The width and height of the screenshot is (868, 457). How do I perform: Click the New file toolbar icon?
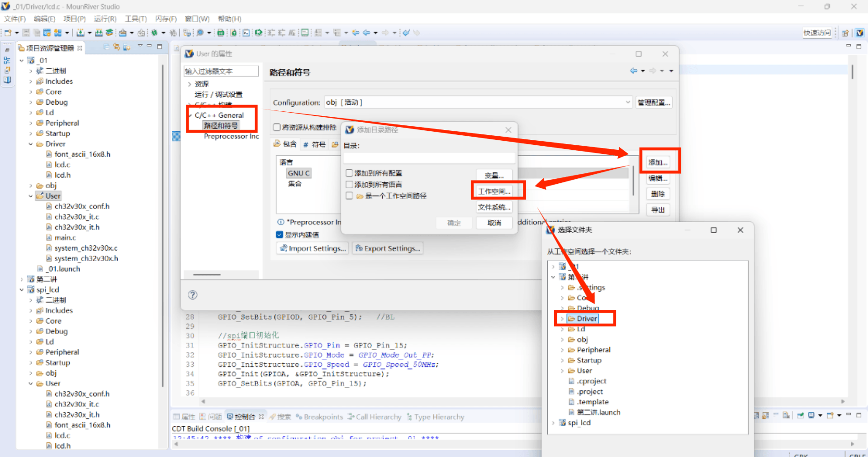[8, 33]
